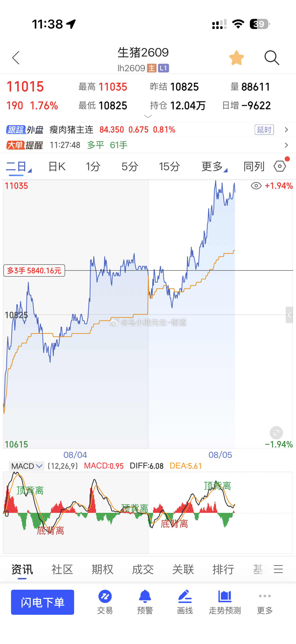Open search with magnifier icon
The height and width of the screenshot is (644, 296).
272,58
